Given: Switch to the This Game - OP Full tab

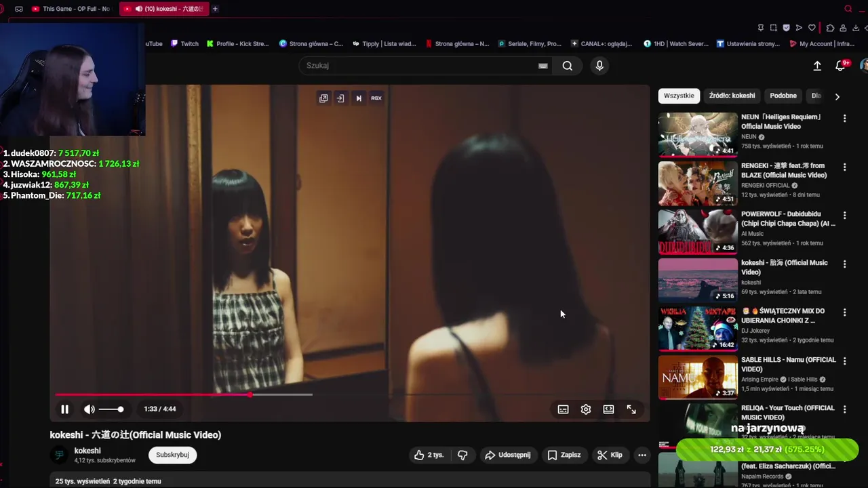Looking at the screenshot, I should point(71,9).
